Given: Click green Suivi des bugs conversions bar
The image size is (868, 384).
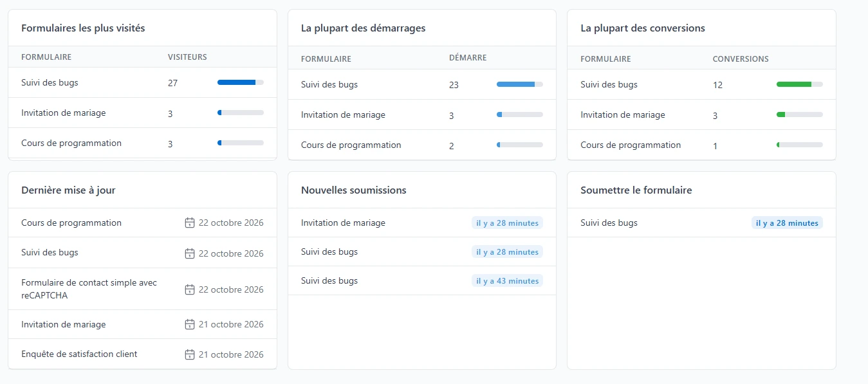Looking at the screenshot, I should (x=800, y=84).
